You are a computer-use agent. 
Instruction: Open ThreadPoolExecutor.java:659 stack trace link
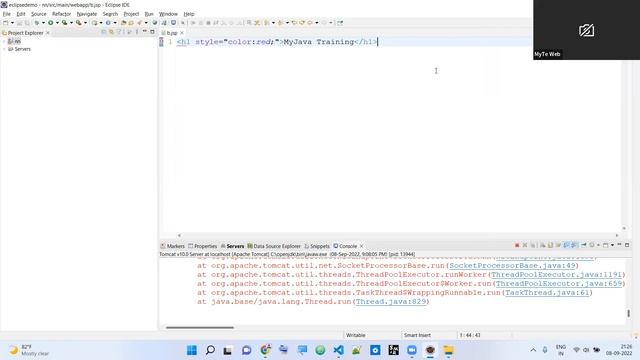click(x=559, y=284)
